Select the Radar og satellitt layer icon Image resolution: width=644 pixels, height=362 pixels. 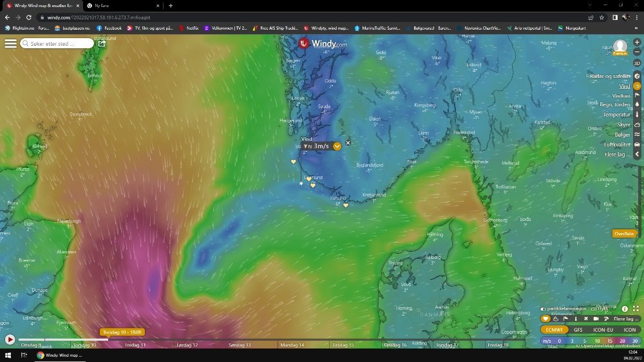tap(637, 76)
